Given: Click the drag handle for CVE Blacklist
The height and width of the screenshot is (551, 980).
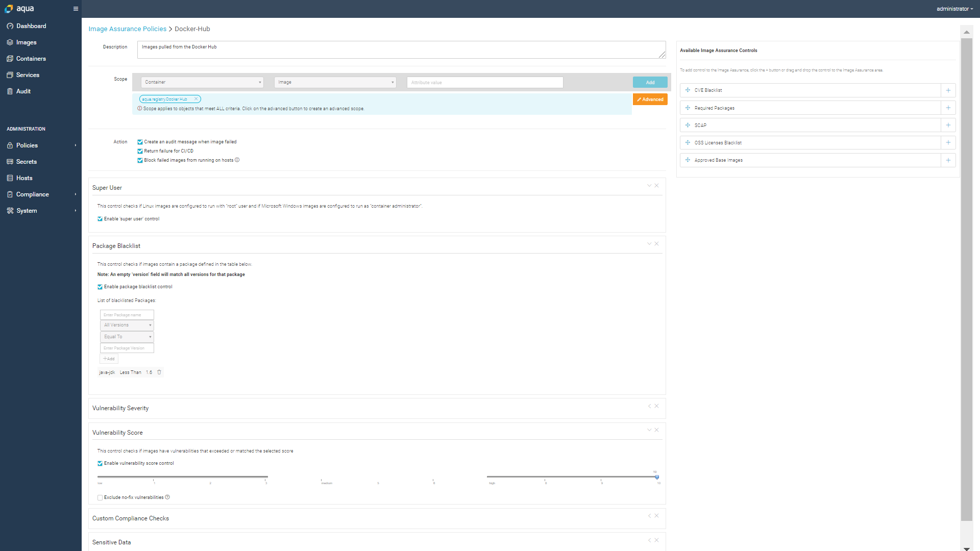Looking at the screenshot, I should point(688,90).
